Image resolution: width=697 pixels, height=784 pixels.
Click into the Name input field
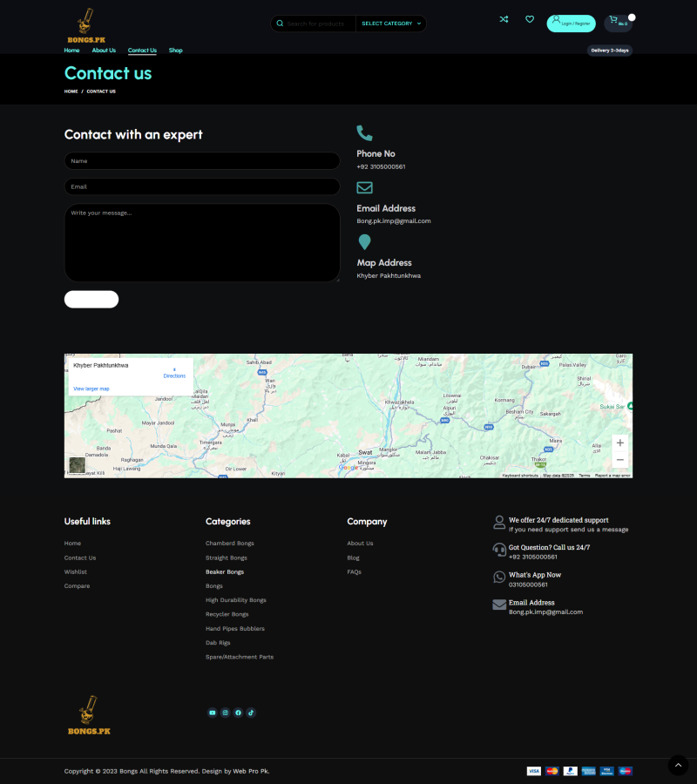point(201,161)
